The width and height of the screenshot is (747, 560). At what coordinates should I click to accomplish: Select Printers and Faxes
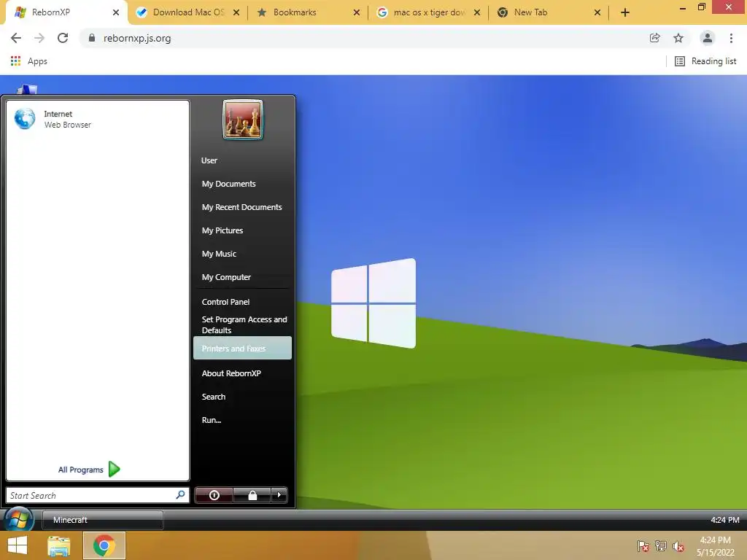pyautogui.click(x=242, y=348)
